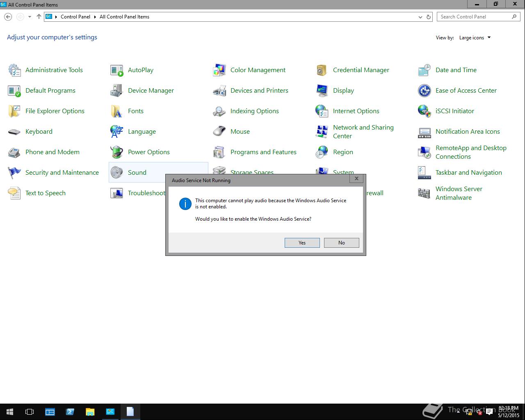Image resolution: width=525 pixels, height=420 pixels.
Task: Open the Taskbar and Navigation icon
Action: [425, 173]
